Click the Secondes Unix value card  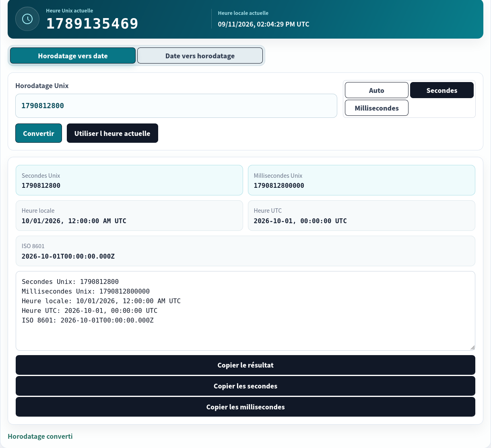(x=129, y=180)
